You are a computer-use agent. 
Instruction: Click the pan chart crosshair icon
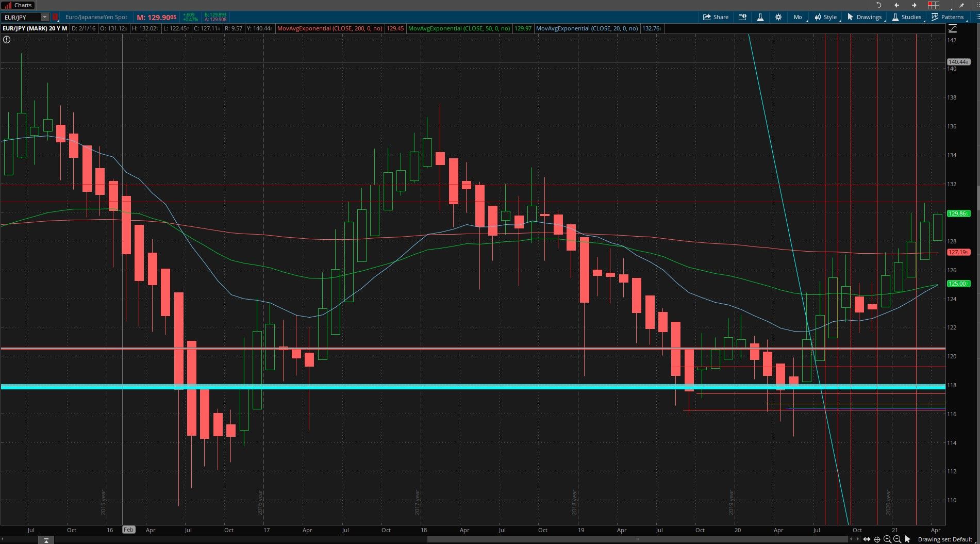(x=877, y=539)
